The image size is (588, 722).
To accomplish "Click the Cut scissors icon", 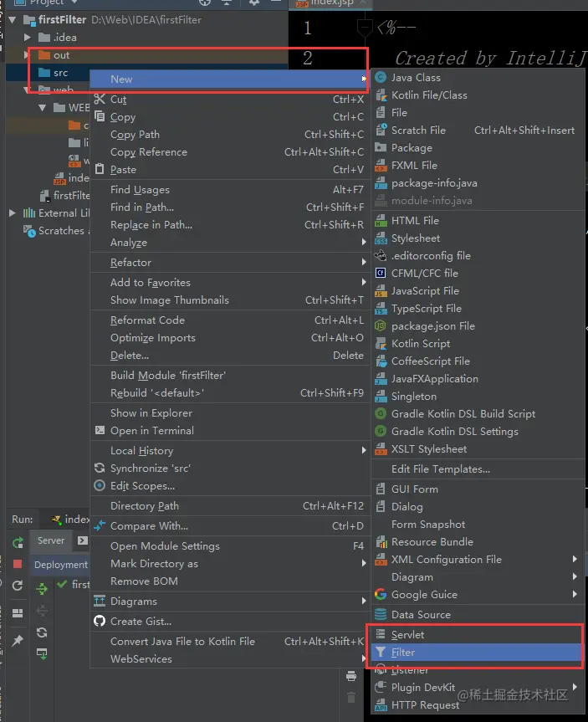I will 100,99.
